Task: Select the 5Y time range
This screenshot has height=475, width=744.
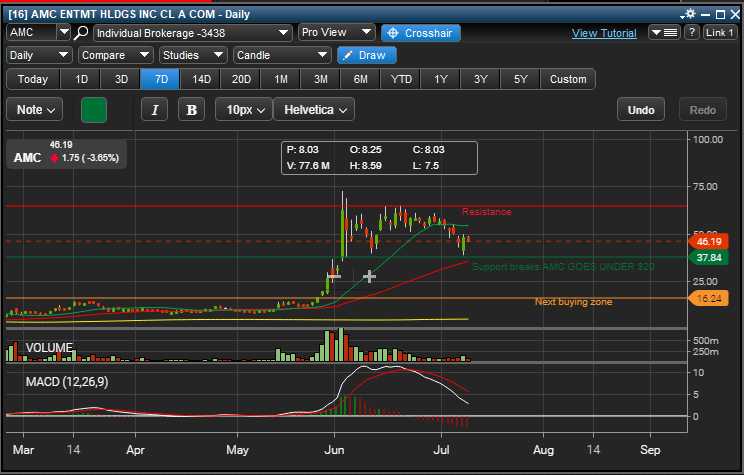Action: 521,79
